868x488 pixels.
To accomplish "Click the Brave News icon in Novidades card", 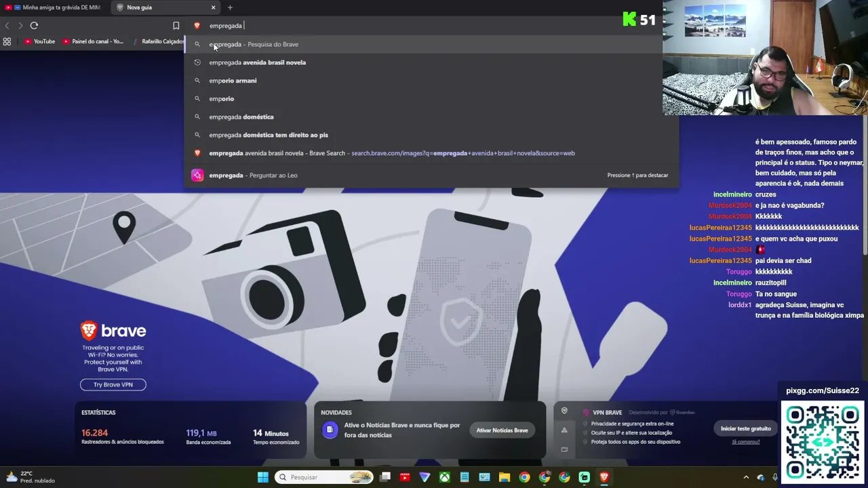I will coord(330,430).
